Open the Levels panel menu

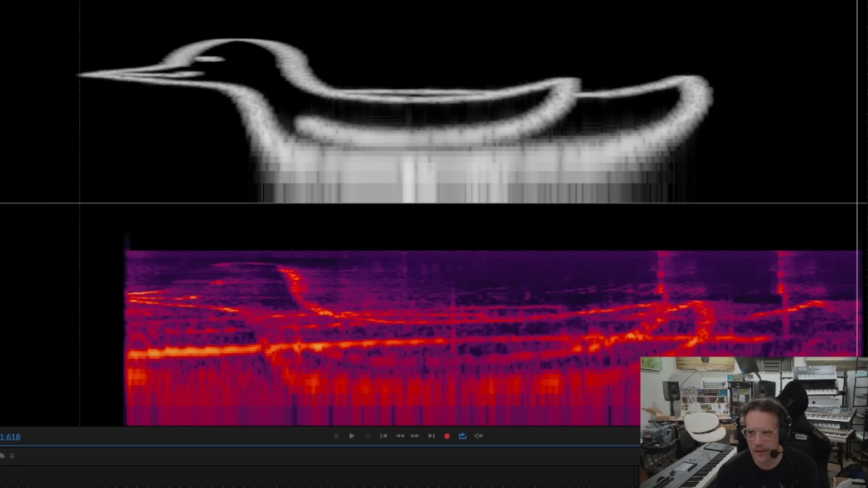pyautogui.click(x=12, y=456)
